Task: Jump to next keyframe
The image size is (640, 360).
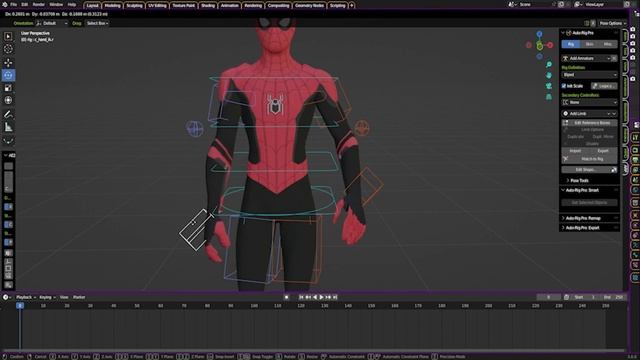Action: click(x=328, y=297)
